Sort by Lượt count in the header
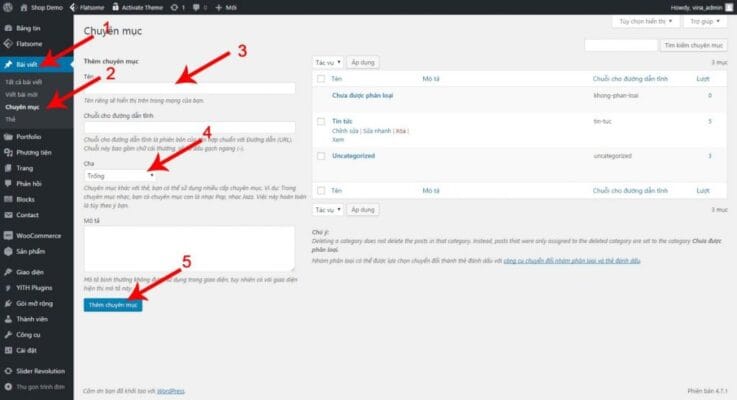737x400 pixels. pos(703,79)
